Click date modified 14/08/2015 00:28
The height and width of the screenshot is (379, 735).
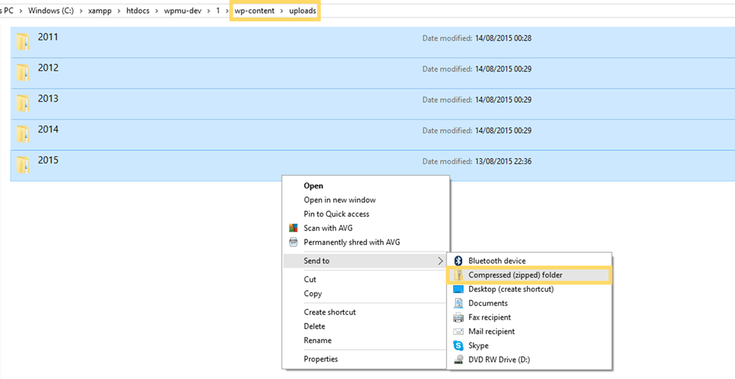[503, 38]
